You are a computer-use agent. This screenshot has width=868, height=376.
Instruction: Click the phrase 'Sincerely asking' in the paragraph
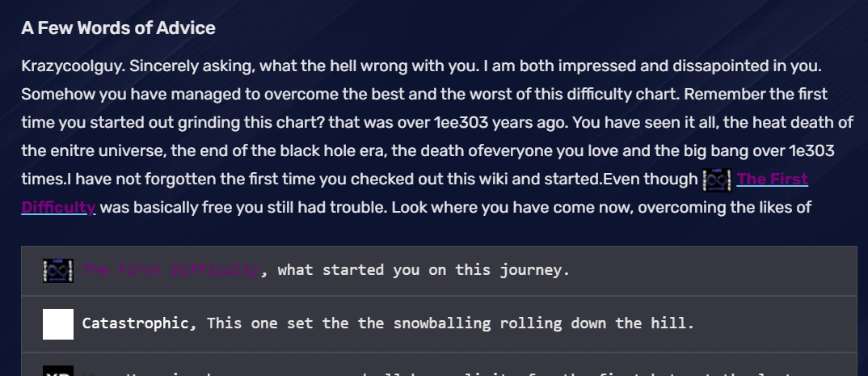(x=190, y=65)
